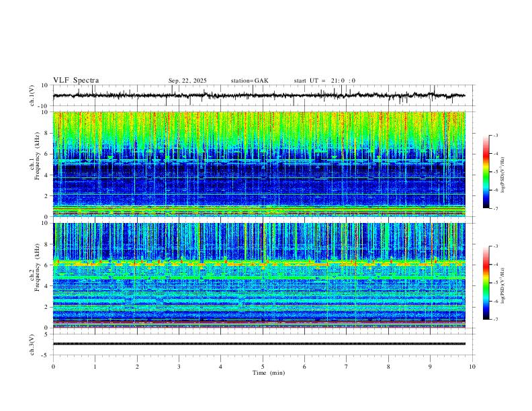The width and height of the screenshot is (532, 411).
Task: Click the time axis tick label "8"
Action: 388,367
